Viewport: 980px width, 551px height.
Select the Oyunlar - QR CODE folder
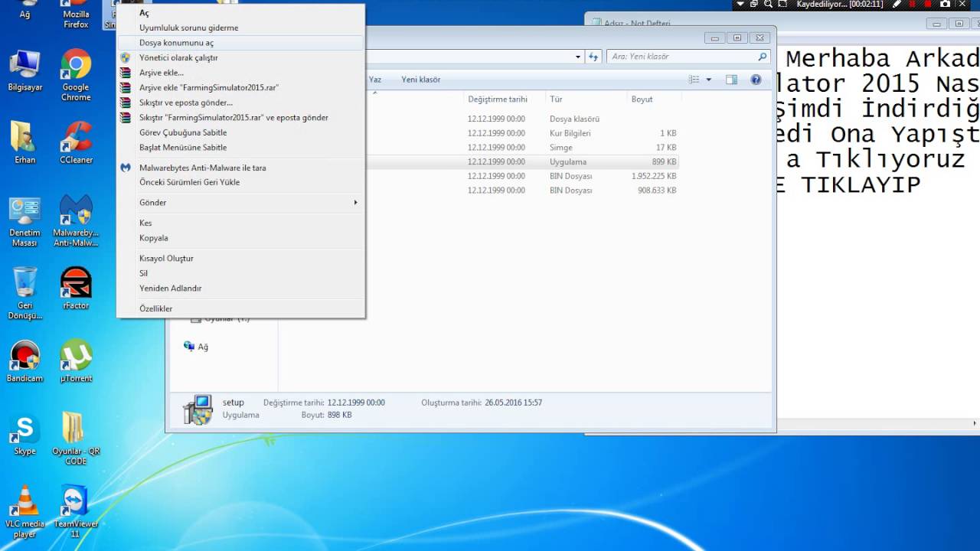tap(76, 439)
